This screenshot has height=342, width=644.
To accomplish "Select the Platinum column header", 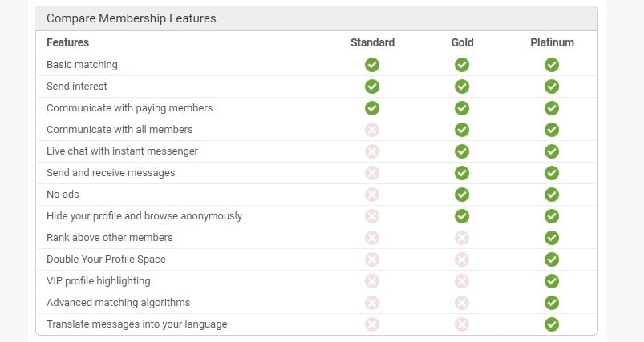I will pyautogui.click(x=552, y=42).
